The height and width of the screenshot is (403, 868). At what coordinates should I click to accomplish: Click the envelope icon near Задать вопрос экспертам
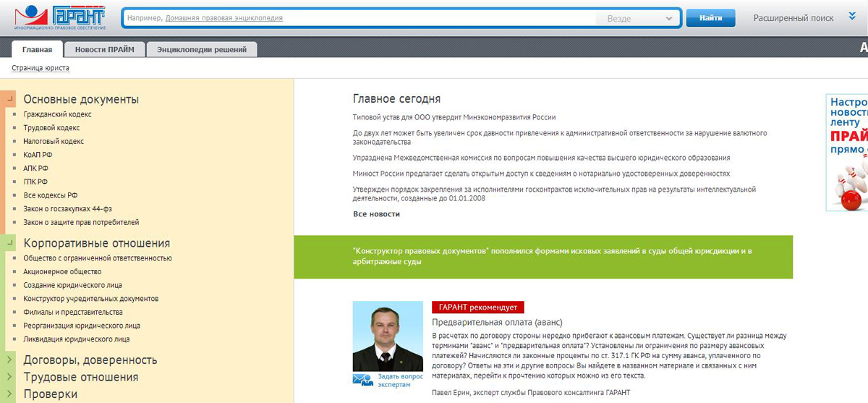pyautogui.click(x=362, y=380)
